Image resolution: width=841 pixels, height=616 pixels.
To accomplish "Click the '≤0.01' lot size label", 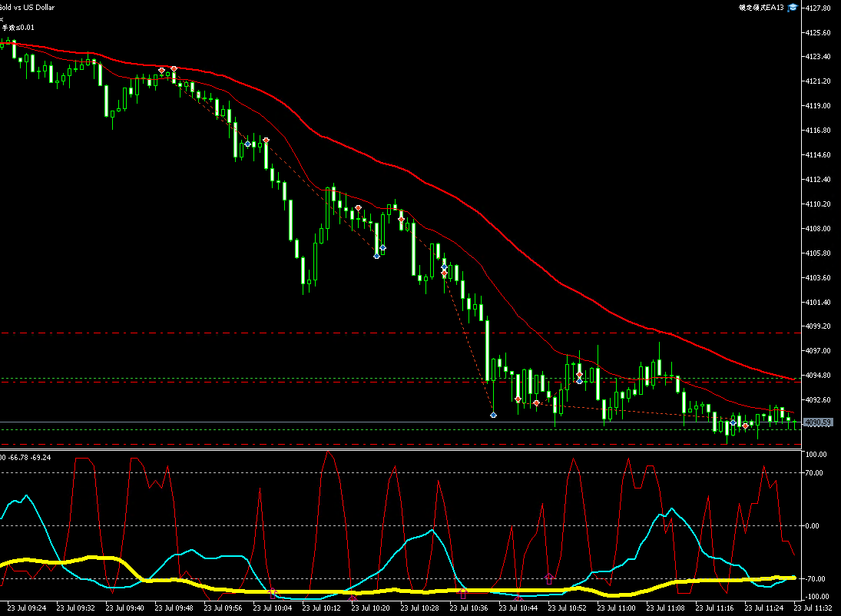I will point(24,28).
